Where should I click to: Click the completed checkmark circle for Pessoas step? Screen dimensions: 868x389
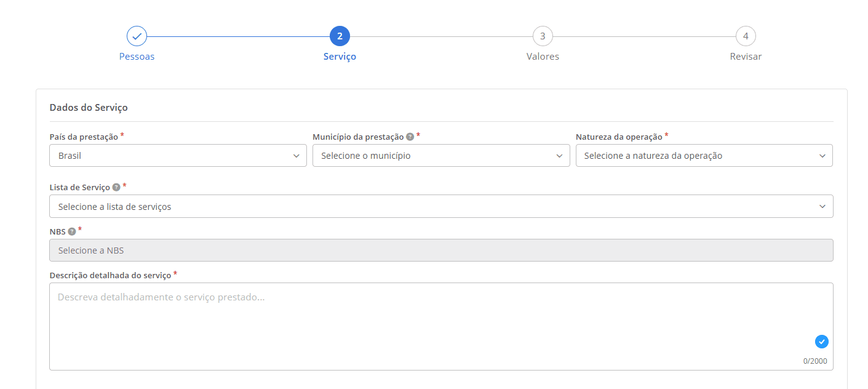[137, 36]
